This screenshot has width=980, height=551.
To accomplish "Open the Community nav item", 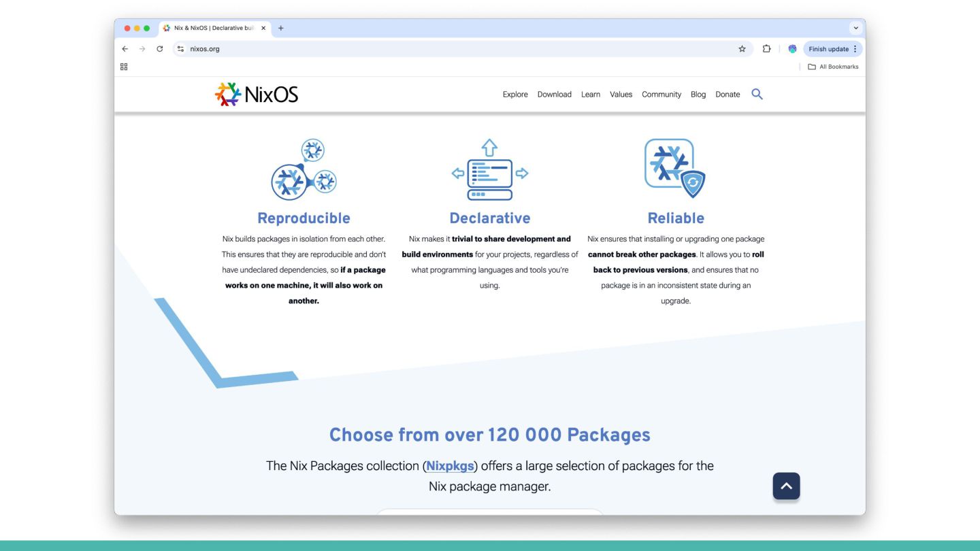I will [x=661, y=95].
